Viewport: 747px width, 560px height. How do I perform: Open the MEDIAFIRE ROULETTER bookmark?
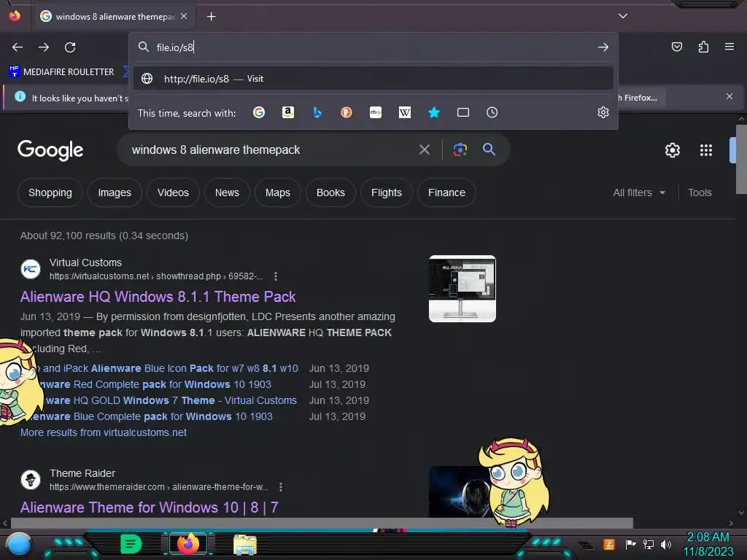62,72
